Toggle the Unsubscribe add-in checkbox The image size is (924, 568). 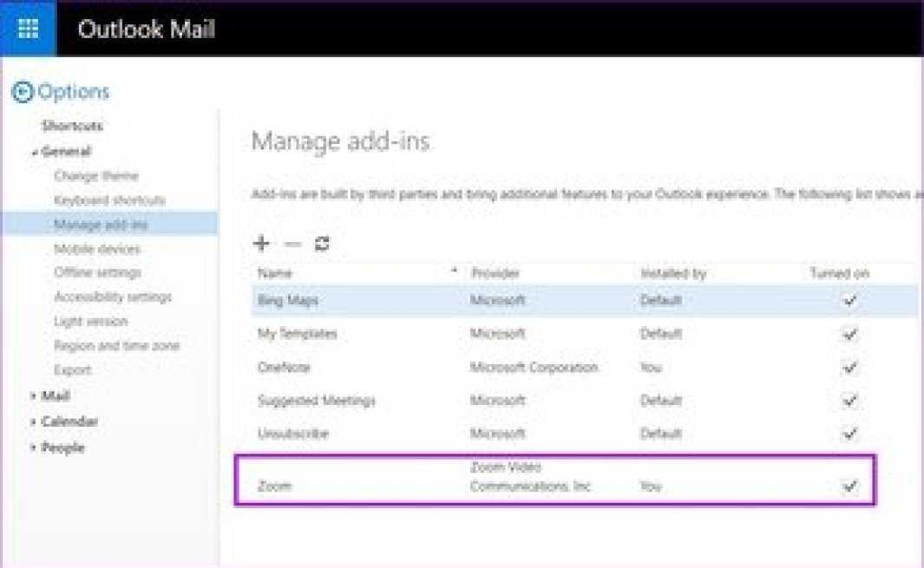[849, 434]
